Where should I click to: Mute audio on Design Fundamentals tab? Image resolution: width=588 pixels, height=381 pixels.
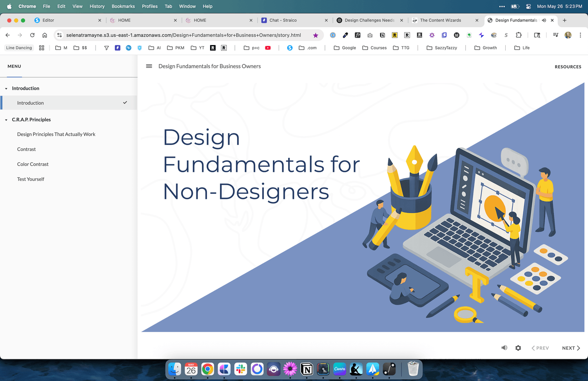(544, 20)
